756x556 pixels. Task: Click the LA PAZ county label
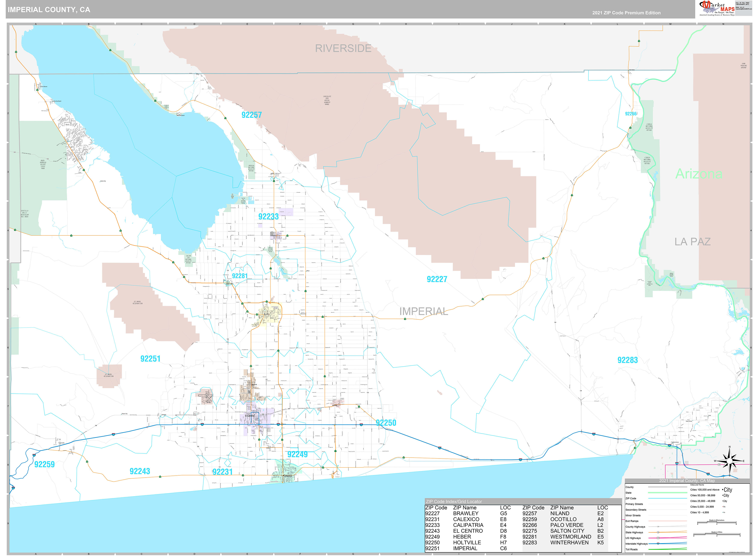(x=692, y=242)
